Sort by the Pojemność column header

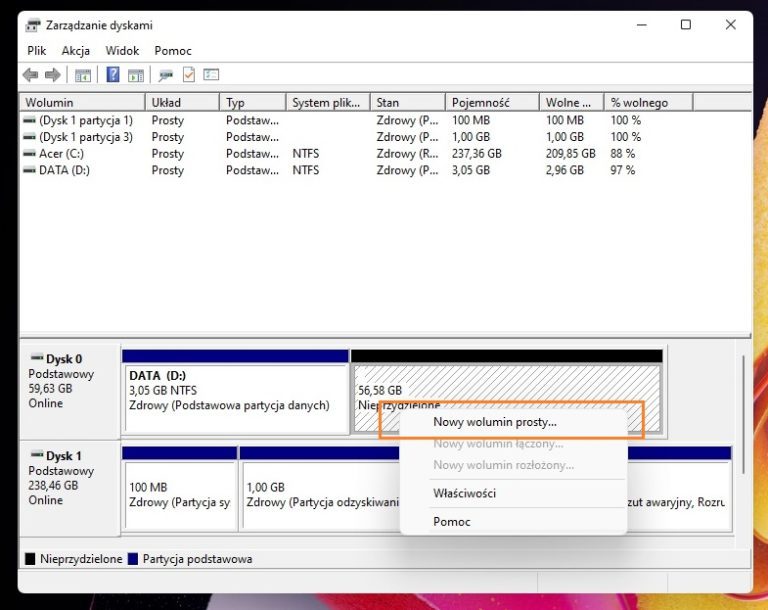point(492,102)
